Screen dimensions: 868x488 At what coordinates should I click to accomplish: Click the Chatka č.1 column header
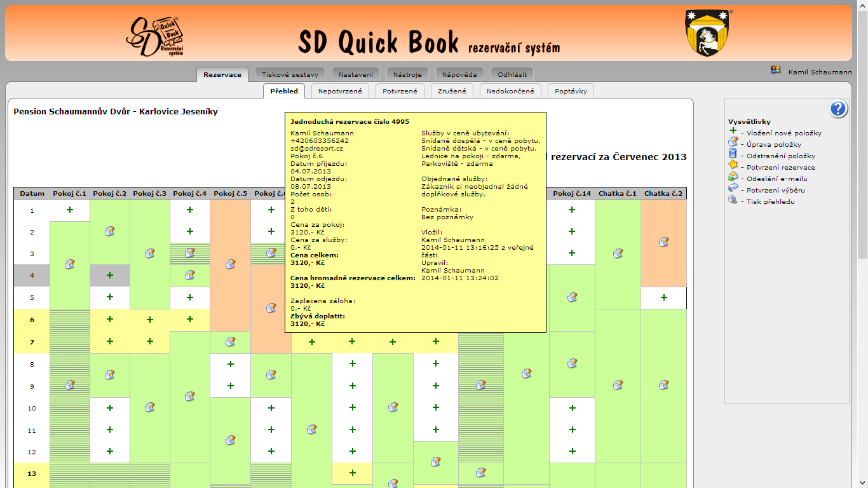pos(618,194)
